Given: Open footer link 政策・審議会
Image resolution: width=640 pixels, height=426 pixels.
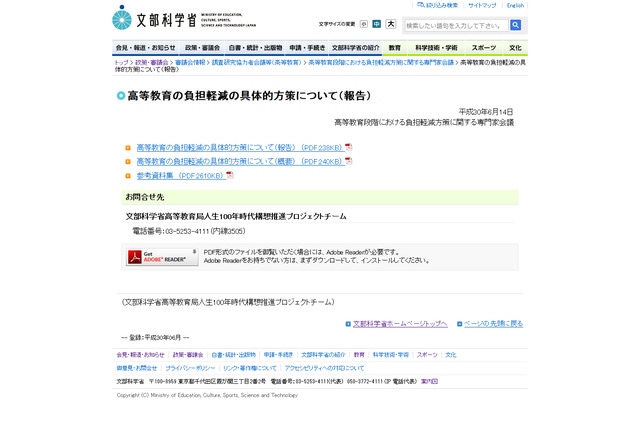Looking at the screenshot, I should click(x=188, y=355).
